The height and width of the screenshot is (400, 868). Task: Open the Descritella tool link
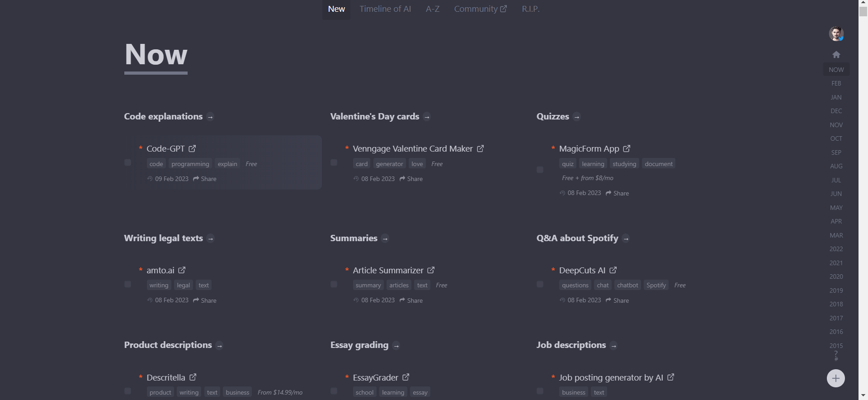click(x=166, y=377)
